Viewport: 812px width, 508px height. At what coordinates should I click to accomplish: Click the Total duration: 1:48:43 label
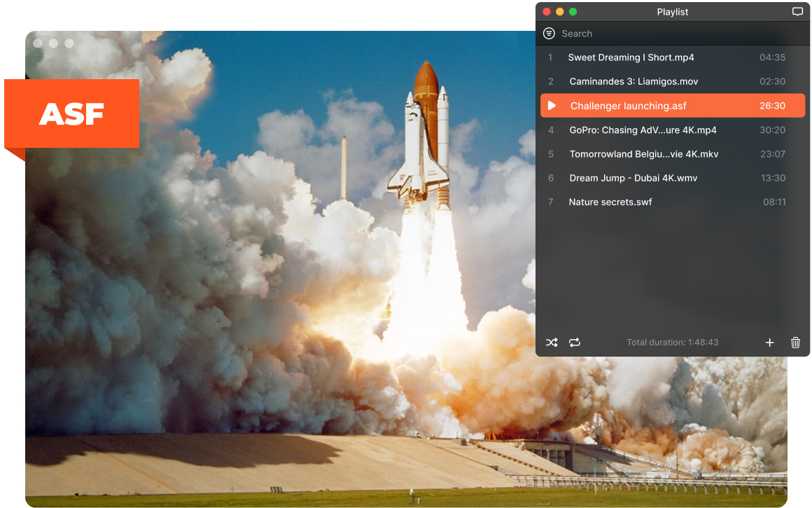click(x=672, y=342)
